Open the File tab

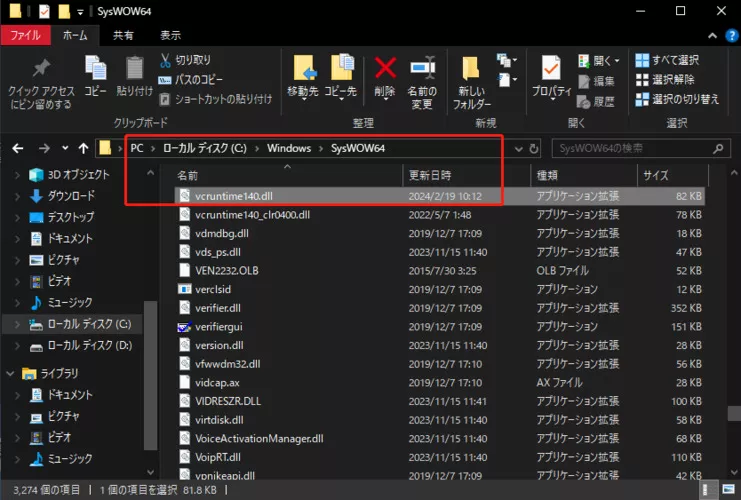[x=26, y=35]
